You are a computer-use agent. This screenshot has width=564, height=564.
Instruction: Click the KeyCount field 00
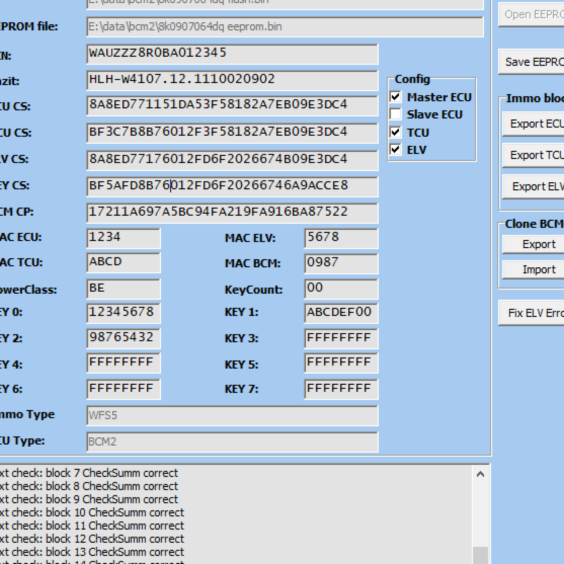(341, 289)
